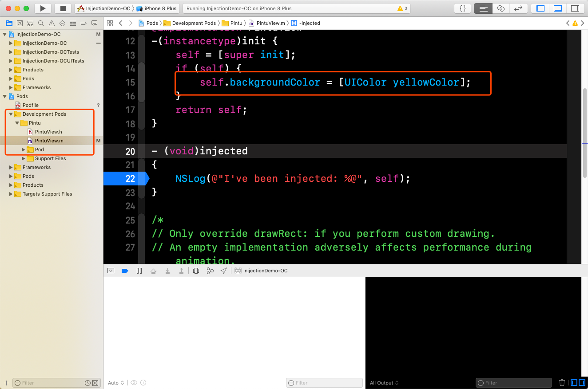This screenshot has width=588, height=389.
Task: Jump to next issue arrow in jump bar
Action: tap(582, 23)
